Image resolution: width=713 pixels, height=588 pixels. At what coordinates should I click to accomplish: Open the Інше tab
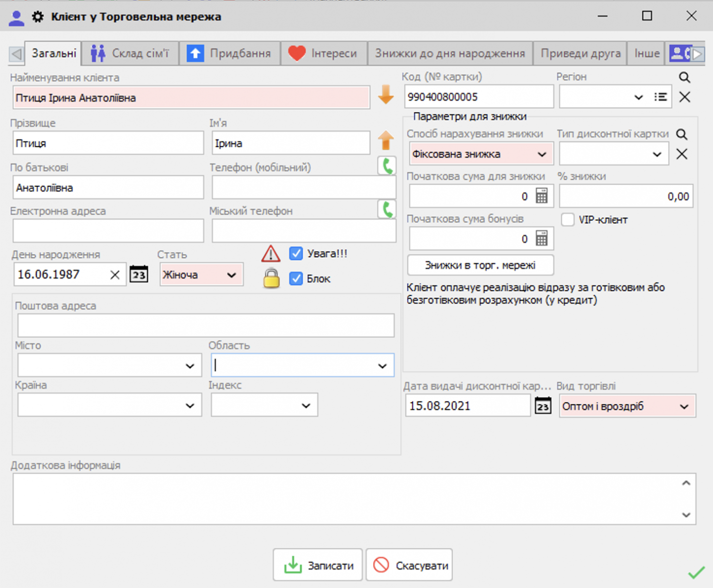point(647,53)
